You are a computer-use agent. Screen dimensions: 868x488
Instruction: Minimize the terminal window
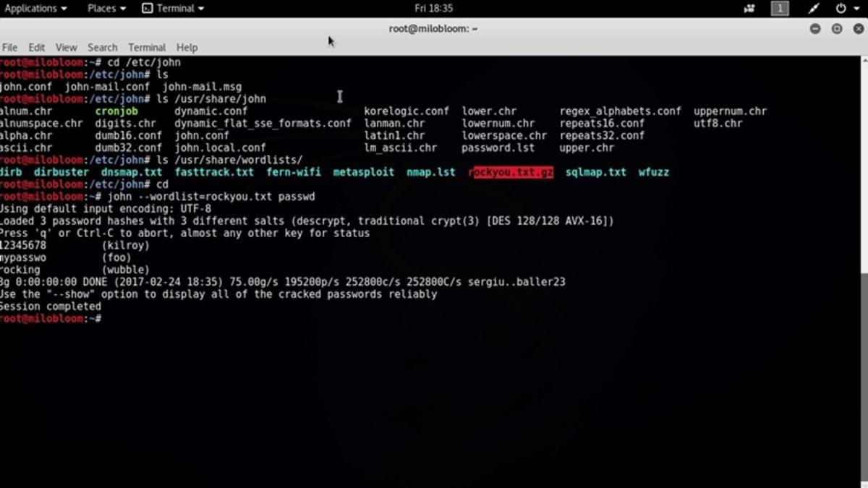point(815,29)
